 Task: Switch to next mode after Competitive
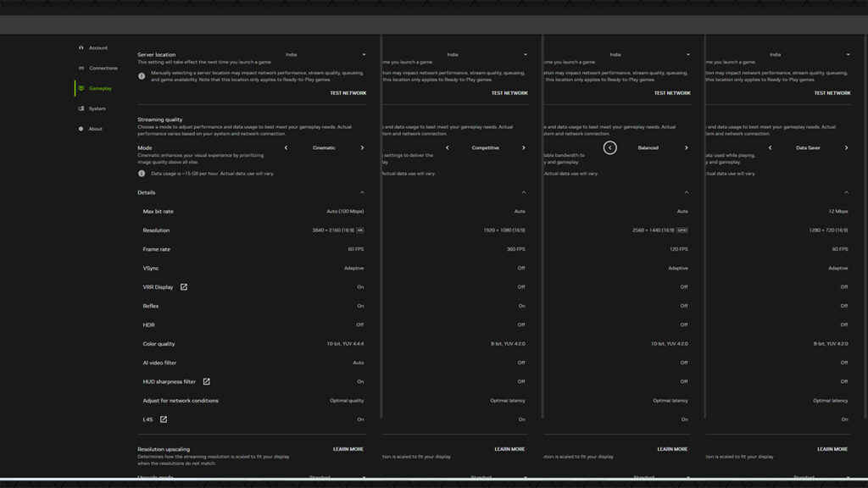coord(523,148)
